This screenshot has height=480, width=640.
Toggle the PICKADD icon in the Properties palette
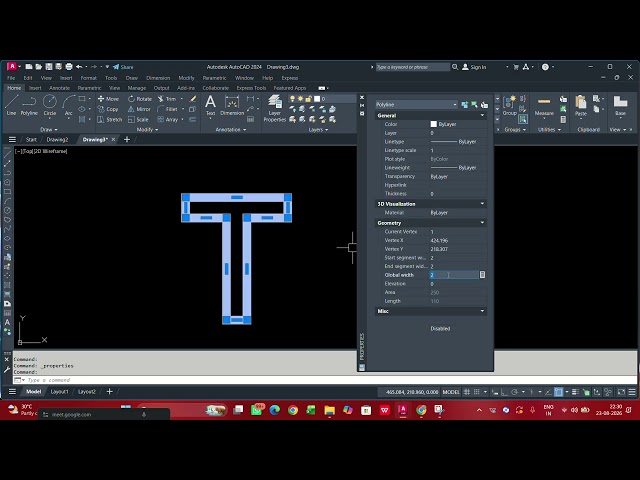tap(464, 105)
